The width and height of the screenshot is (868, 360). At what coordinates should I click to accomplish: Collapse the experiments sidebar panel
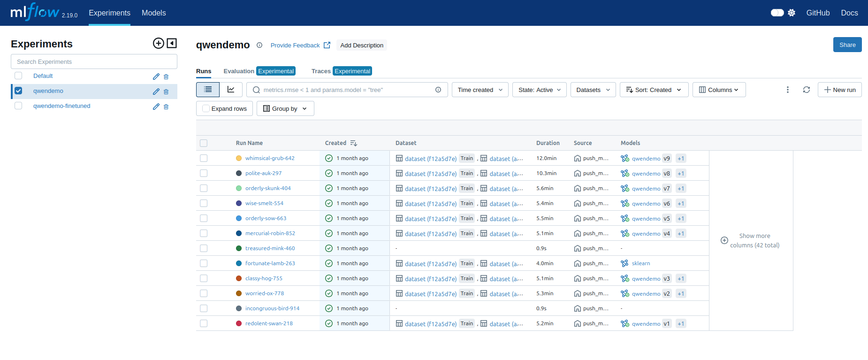coord(172,43)
